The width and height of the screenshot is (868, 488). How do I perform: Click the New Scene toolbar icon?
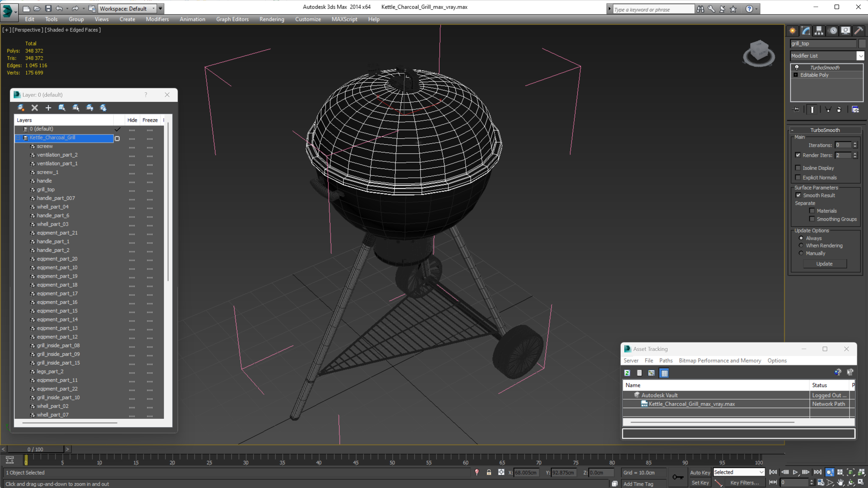pos(26,9)
